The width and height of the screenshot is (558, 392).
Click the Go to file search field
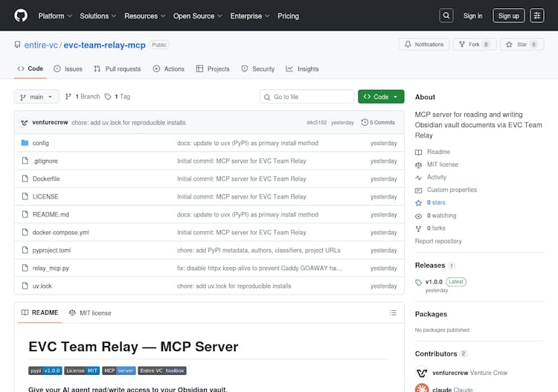(307, 97)
